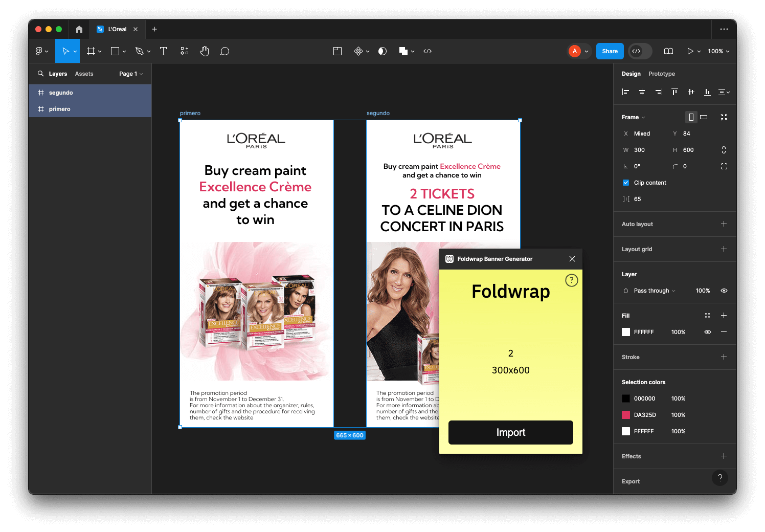Add a Layout grid

click(x=724, y=249)
